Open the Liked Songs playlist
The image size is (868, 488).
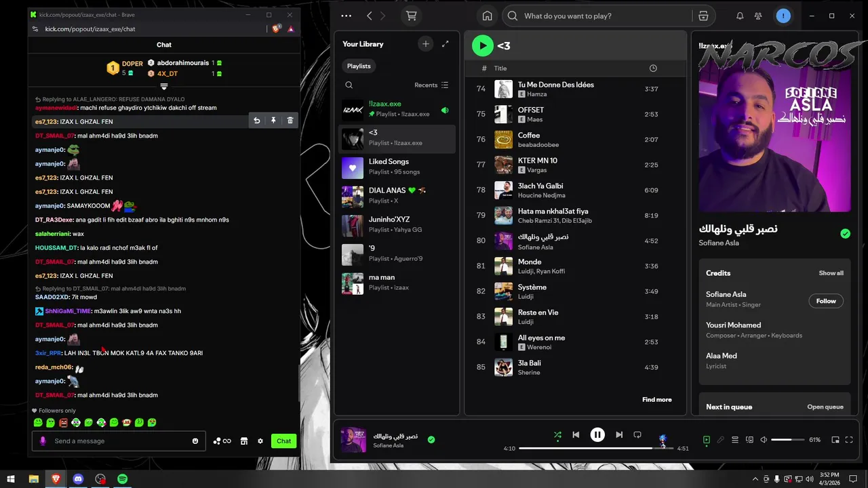click(x=397, y=167)
